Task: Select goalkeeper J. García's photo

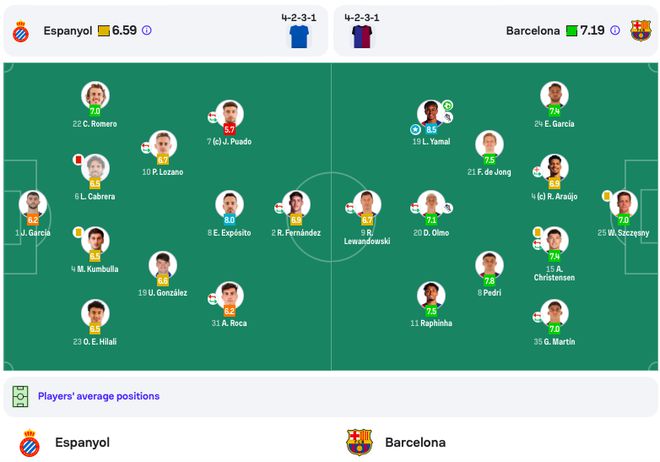Action: 32,204
